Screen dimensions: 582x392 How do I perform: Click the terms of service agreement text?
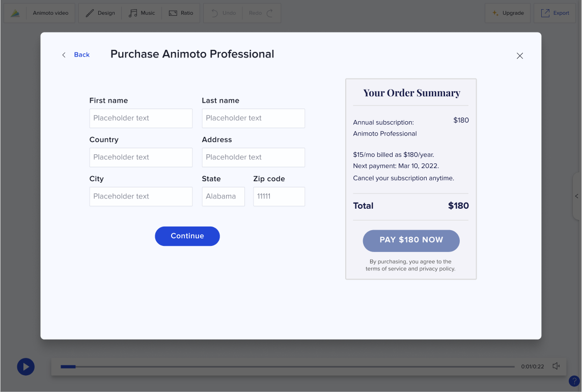tap(410, 265)
